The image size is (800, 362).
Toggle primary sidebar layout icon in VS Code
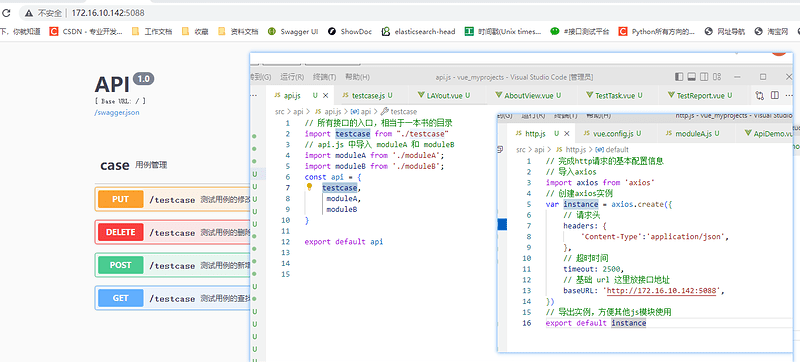(679, 77)
